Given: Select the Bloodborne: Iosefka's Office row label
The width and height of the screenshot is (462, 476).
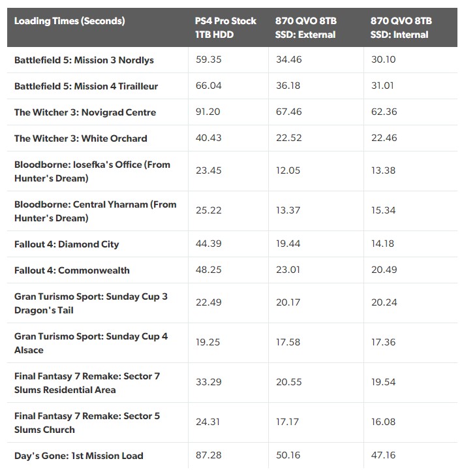Looking at the screenshot, I should point(92,171).
